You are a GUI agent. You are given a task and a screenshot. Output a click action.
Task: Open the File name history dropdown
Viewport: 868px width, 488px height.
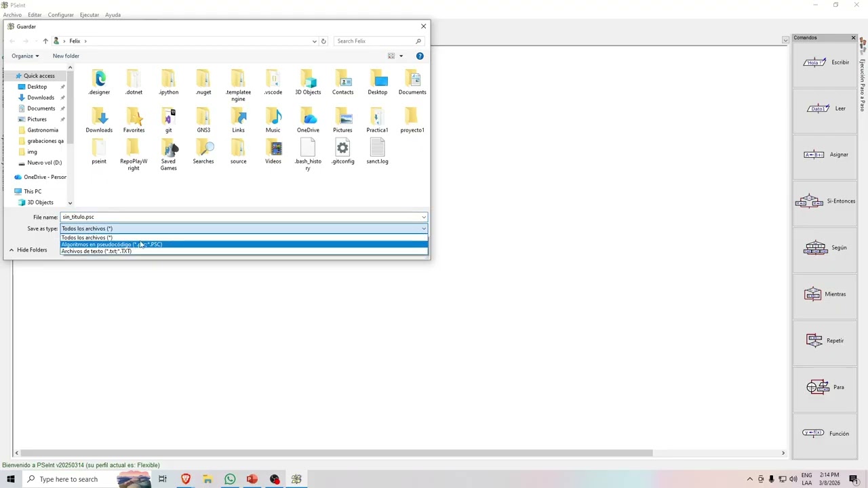424,217
